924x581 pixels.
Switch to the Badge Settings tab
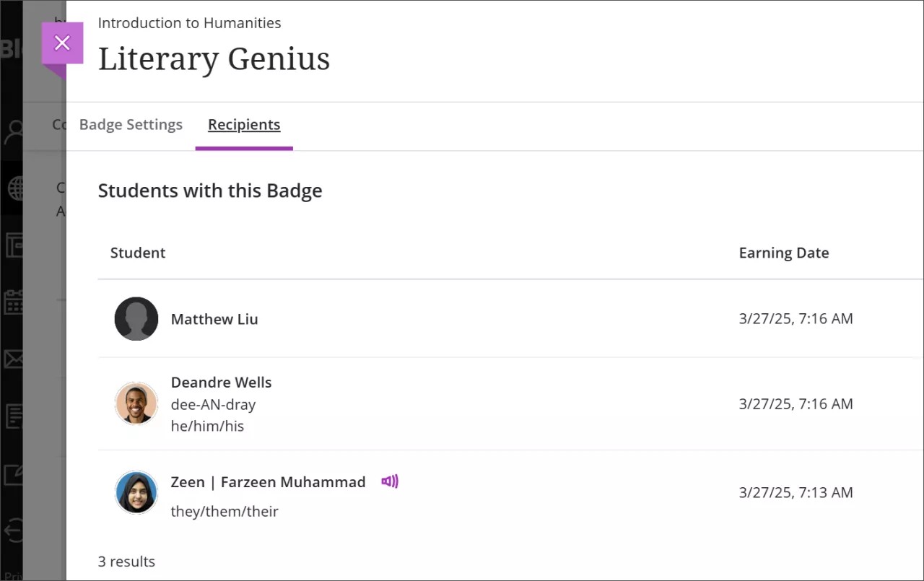131,125
